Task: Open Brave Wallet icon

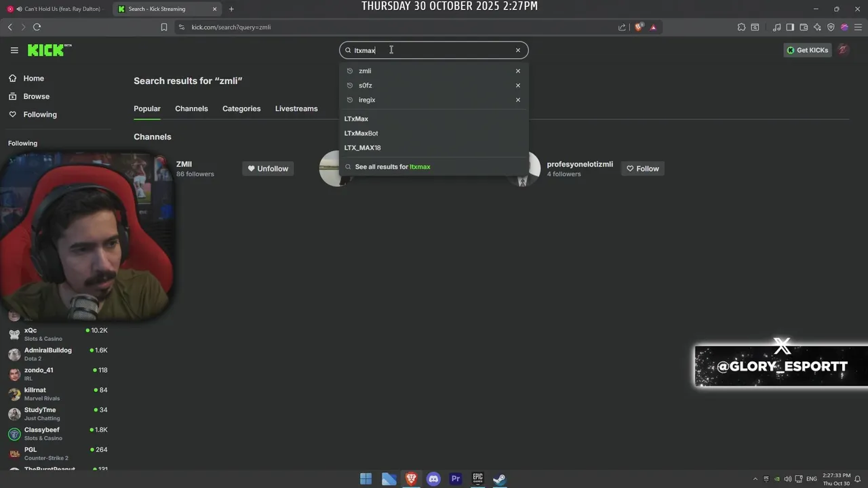Action: pos(804,27)
